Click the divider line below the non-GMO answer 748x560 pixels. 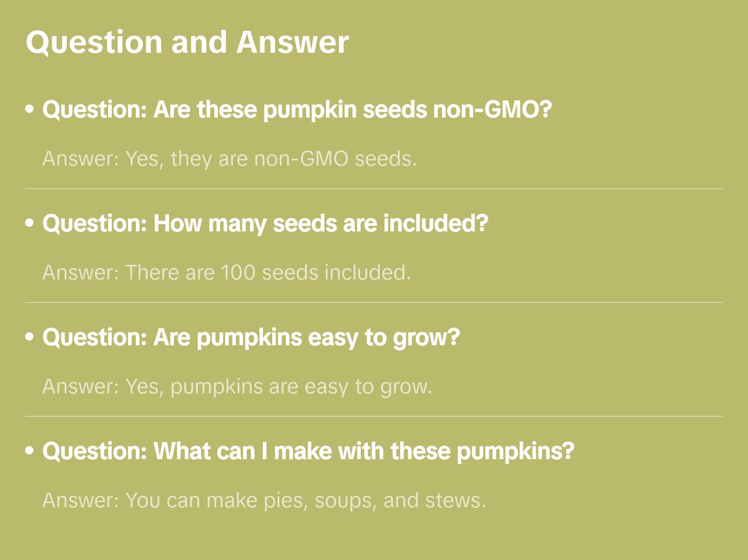click(374, 189)
